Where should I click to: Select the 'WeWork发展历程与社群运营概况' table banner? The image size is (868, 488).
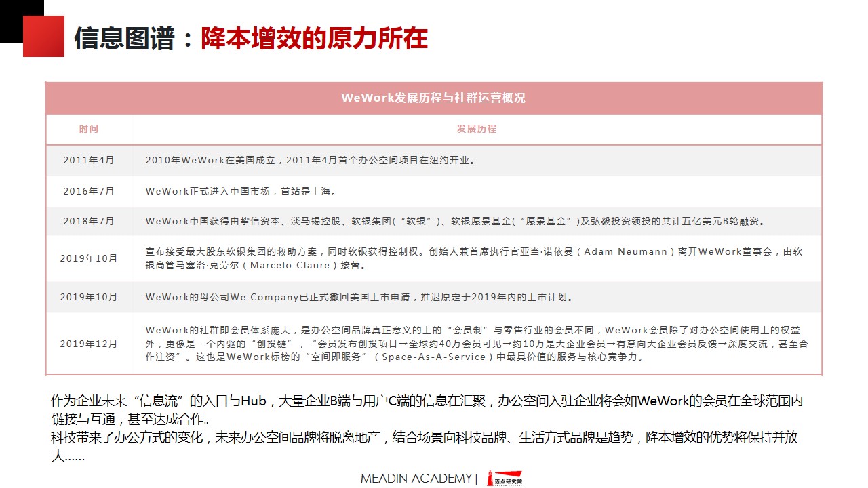pyautogui.click(x=433, y=98)
